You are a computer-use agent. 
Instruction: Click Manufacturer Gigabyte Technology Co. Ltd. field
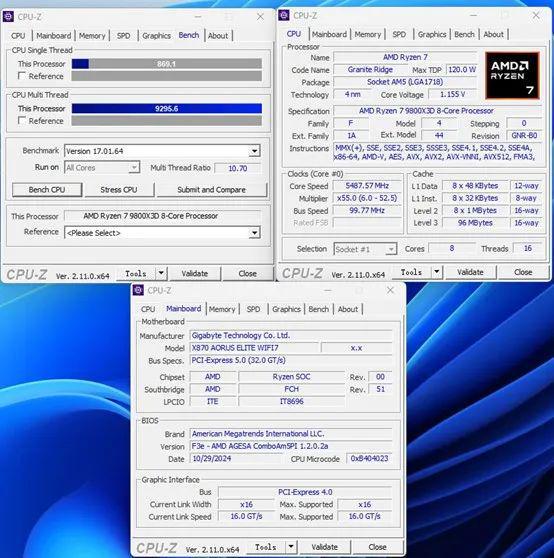pyautogui.click(x=291, y=335)
